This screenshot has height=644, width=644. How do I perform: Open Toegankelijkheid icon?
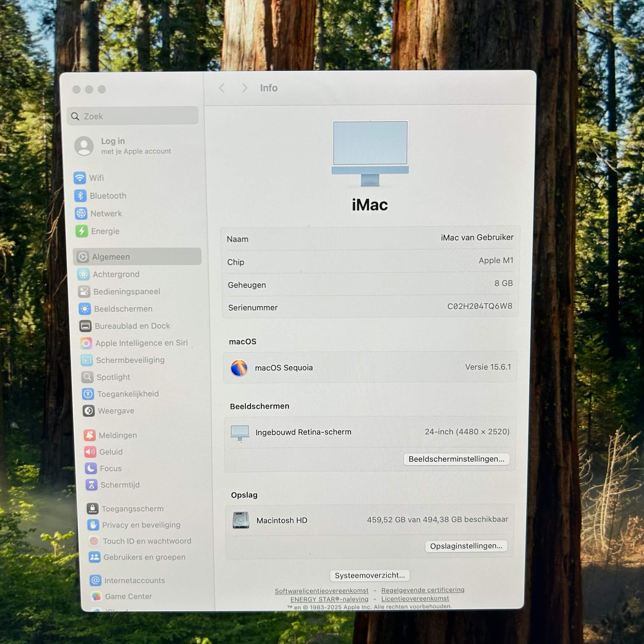tap(88, 394)
